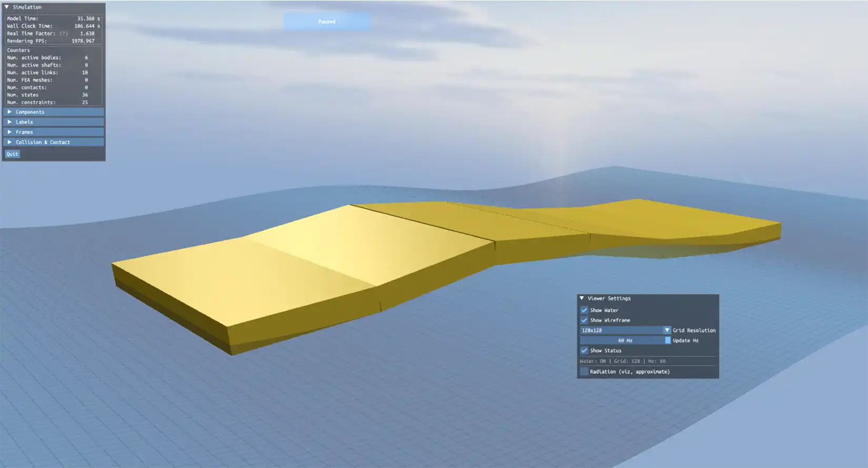Expand the Collision & Contact section

(54, 142)
